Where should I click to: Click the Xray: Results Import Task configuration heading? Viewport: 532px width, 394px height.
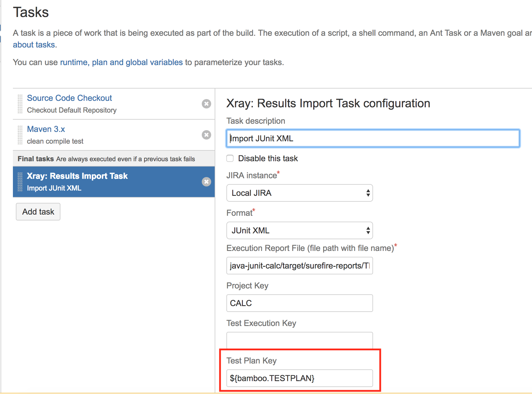328,103
